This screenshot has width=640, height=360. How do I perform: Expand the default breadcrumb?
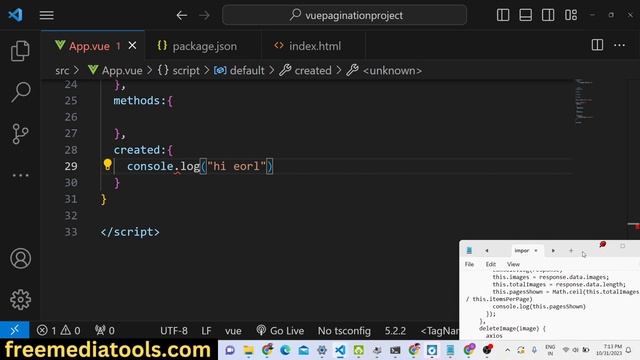tap(239, 71)
